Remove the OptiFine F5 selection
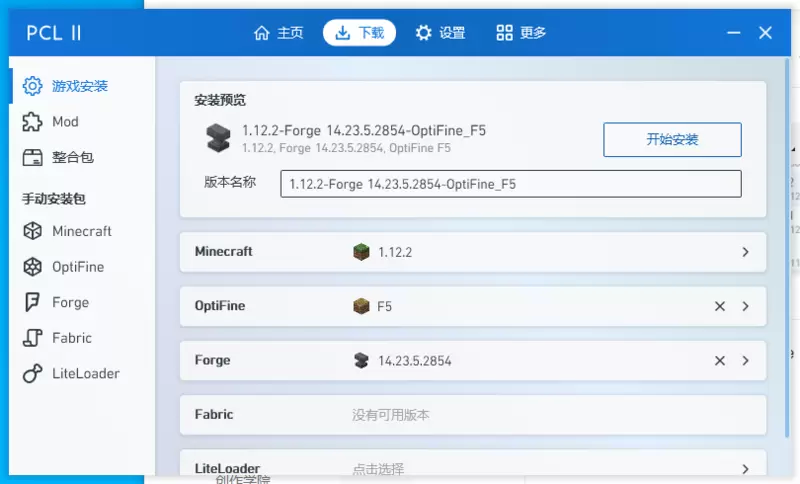800x484 pixels. point(720,306)
